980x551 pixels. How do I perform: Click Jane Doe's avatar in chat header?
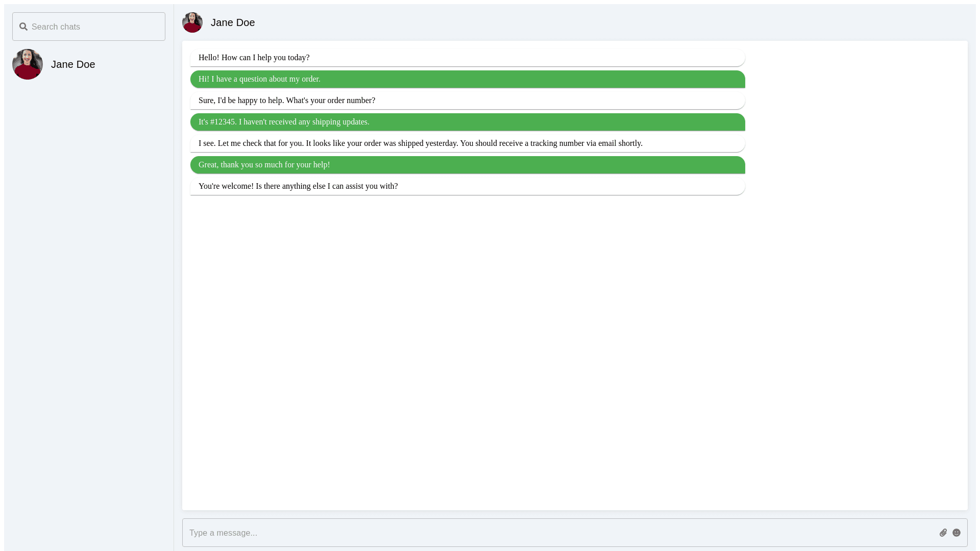[x=192, y=22]
